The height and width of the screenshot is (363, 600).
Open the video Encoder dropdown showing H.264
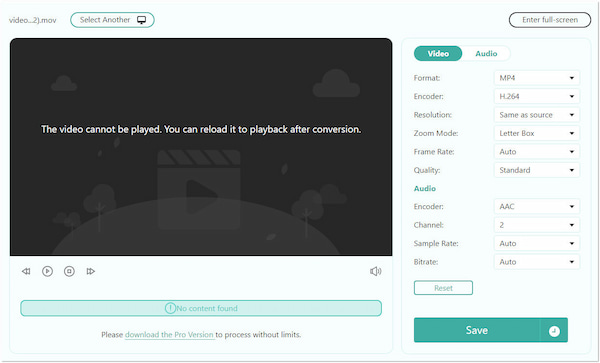tap(537, 96)
